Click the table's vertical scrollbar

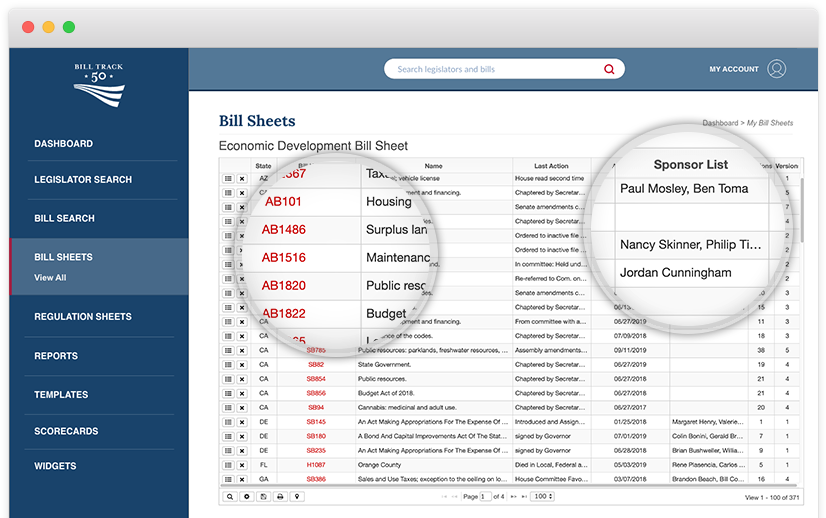point(802,211)
